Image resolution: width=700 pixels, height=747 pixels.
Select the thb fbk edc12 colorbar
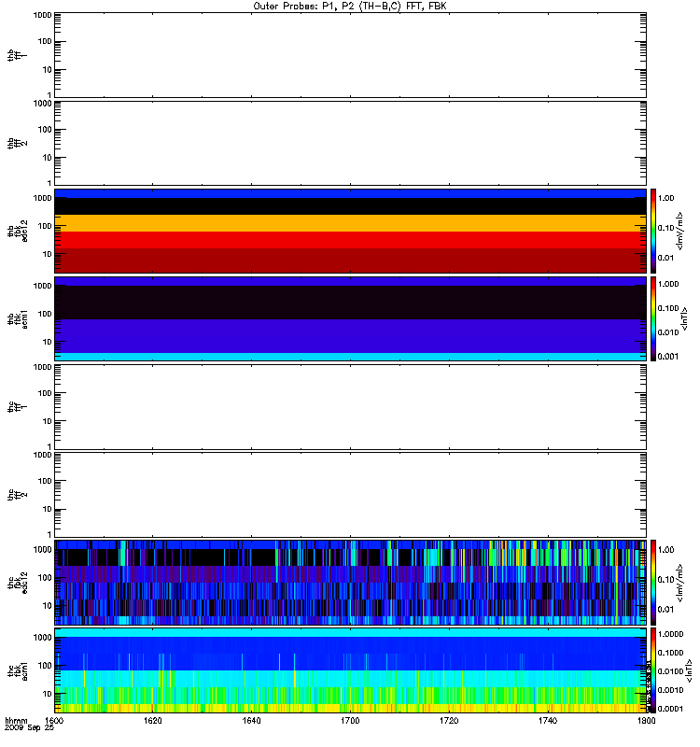point(653,231)
